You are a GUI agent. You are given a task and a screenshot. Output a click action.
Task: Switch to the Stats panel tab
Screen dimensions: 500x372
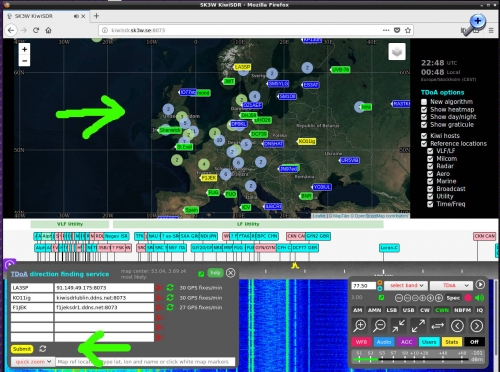pyautogui.click(x=452, y=342)
